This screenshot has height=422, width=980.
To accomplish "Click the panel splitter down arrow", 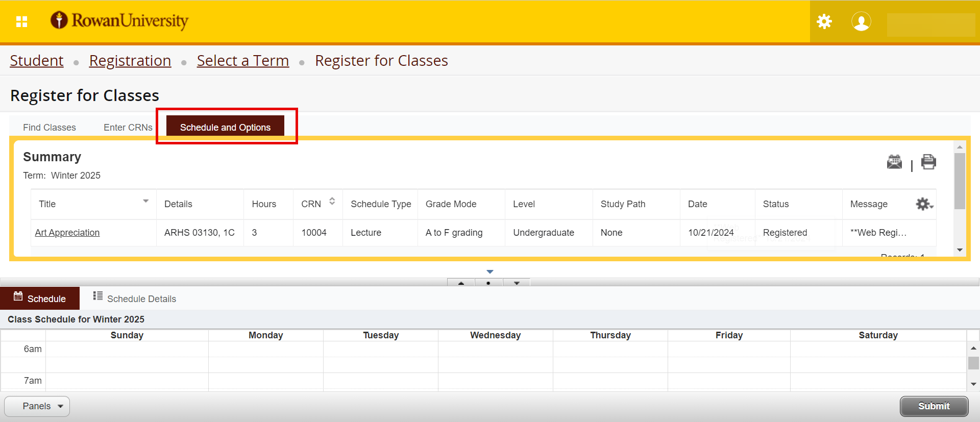I will tap(517, 283).
